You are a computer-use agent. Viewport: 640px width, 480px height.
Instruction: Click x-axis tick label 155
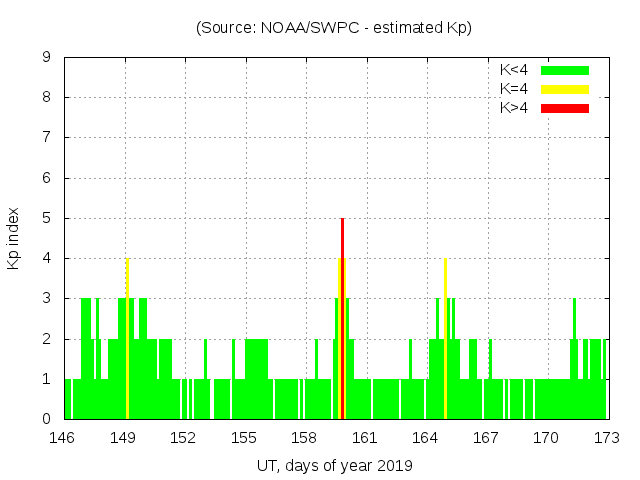pos(244,438)
